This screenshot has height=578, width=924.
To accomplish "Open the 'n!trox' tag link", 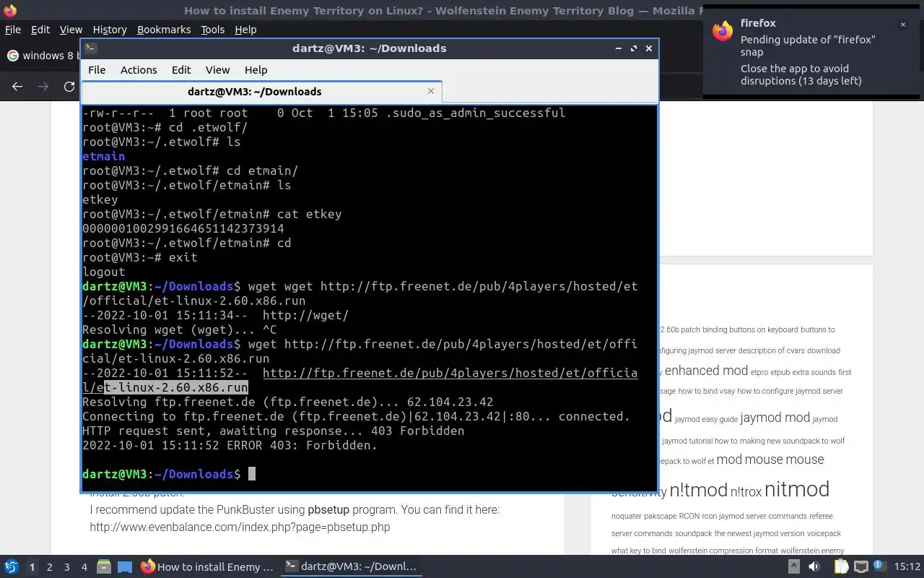I will [746, 492].
